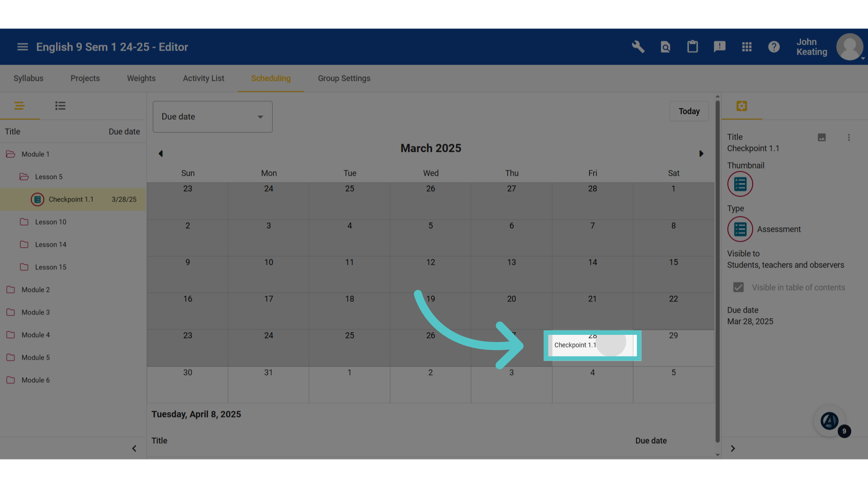Image resolution: width=868 pixels, height=488 pixels.
Task: Open the Syllabus tab
Action: point(28,78)
